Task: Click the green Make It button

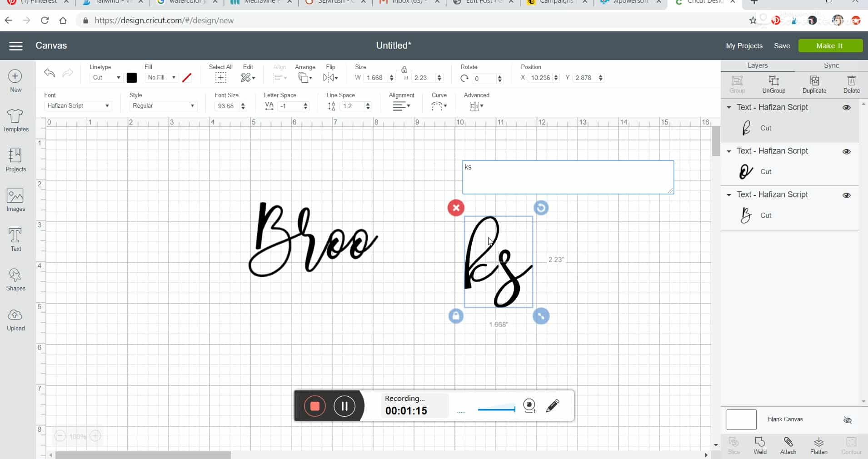Action: point(830,46)
